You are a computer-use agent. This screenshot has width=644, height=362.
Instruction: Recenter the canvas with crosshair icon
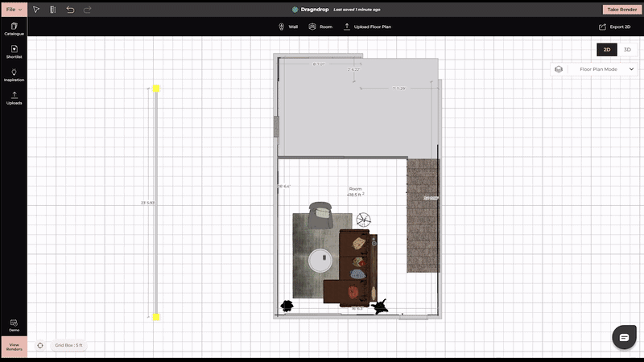[40, 345]
